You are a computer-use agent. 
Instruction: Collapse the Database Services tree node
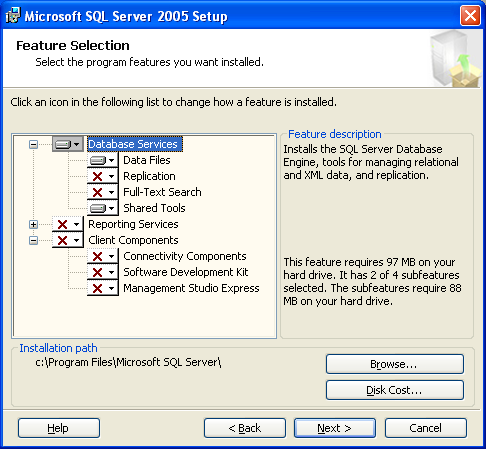33,144
